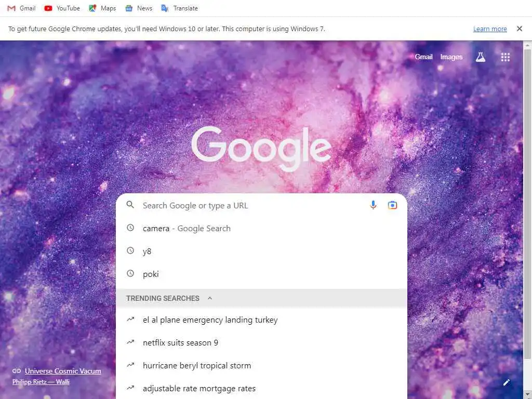
Task: Select the y8 history suggestion
Action: (261, 251)
